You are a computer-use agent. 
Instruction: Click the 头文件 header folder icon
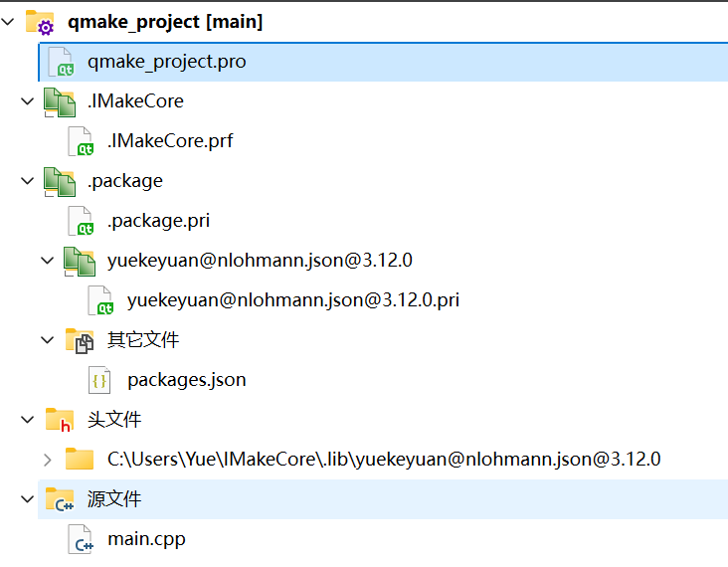click(x=59, y=420)
